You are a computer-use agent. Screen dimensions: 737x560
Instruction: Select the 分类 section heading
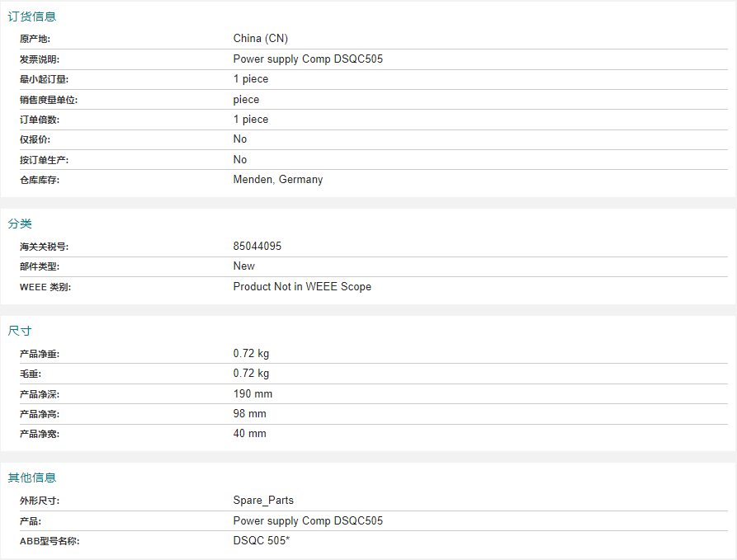pos(20,224)
